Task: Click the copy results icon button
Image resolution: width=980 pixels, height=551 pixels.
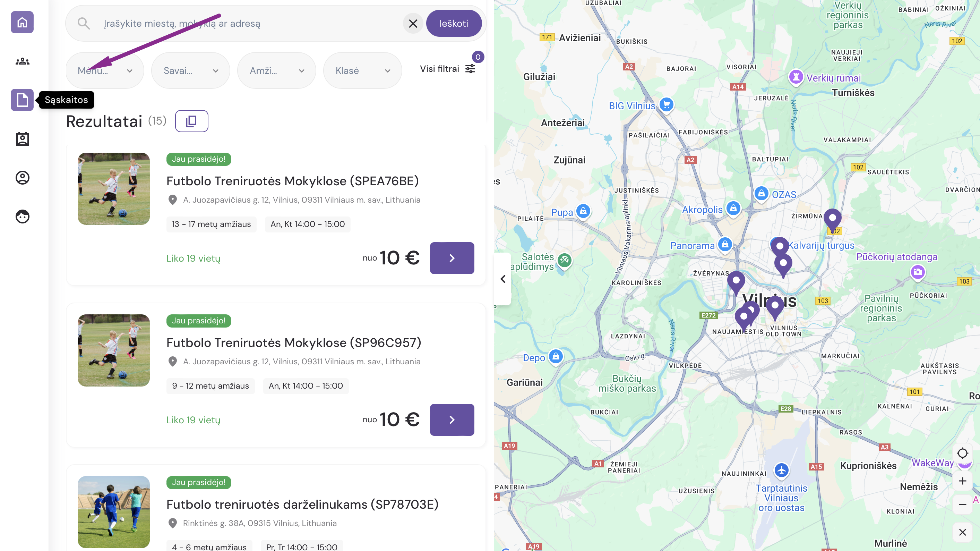Action: (x=191, y=121)
